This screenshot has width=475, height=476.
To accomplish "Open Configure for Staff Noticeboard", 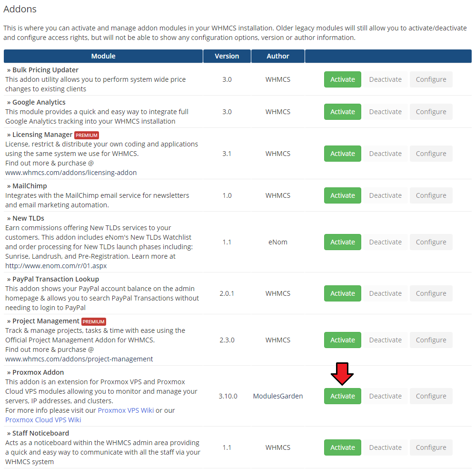I will coord(431,447).
